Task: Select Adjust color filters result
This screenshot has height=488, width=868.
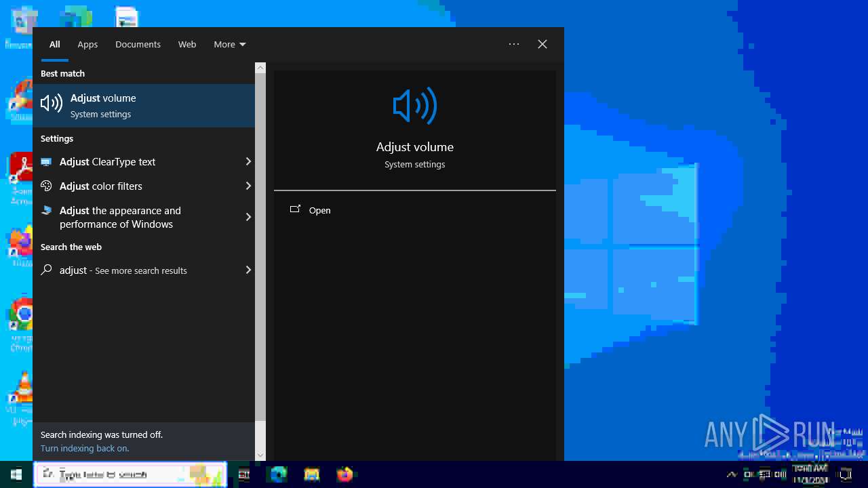Action: pyautogui.click(x=144, y=186)
